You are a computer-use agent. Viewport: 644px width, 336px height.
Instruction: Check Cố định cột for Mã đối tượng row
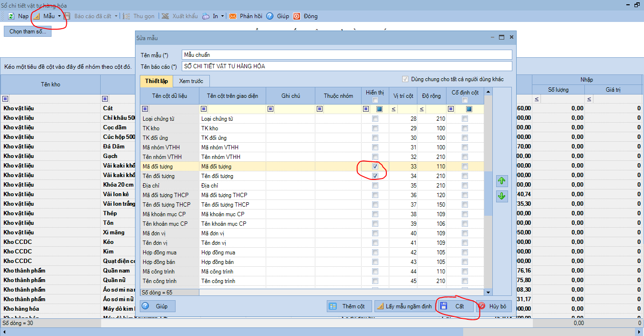coord(465,167)
